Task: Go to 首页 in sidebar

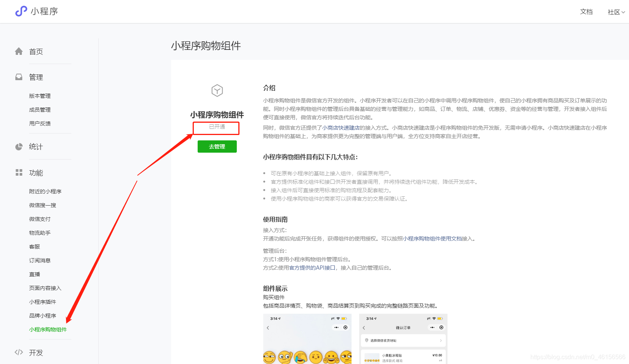Action: click(36, 51)
